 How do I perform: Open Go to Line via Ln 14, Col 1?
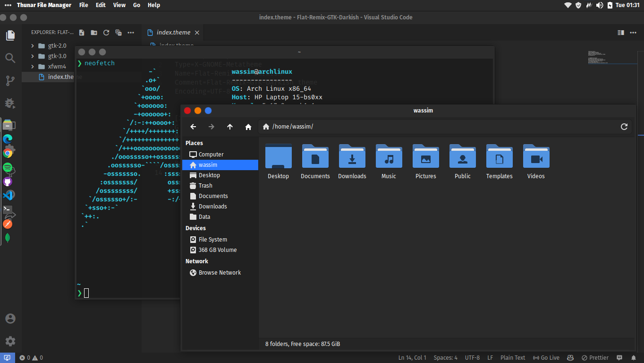point(412,358)
